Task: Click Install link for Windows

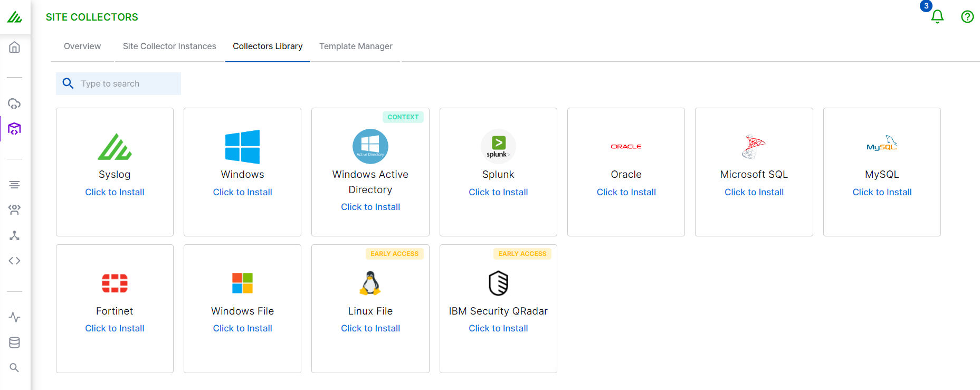Action: 242,192
